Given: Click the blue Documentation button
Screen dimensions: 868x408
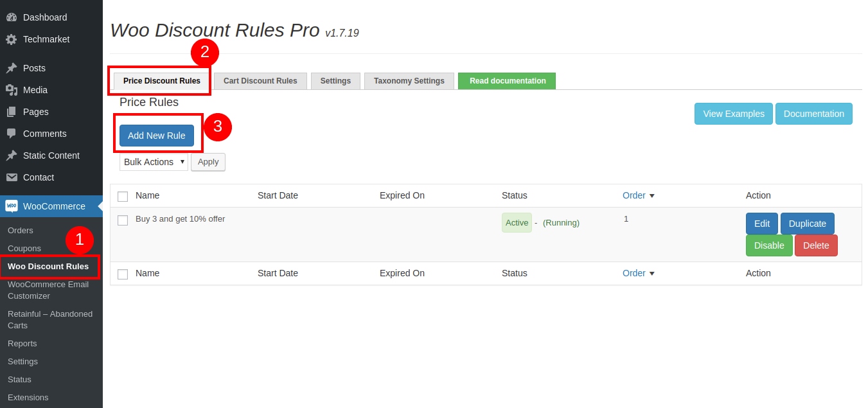Looking at the screenshot, I should (814, 114).
